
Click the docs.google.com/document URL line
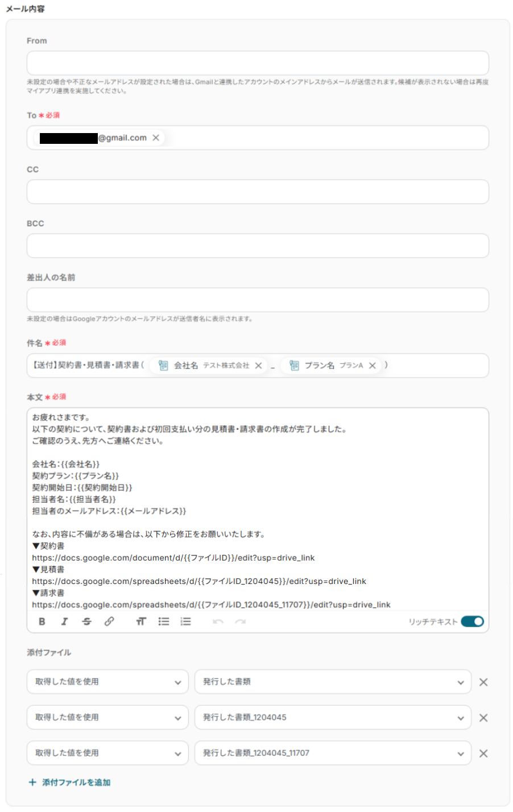[173, 558]
